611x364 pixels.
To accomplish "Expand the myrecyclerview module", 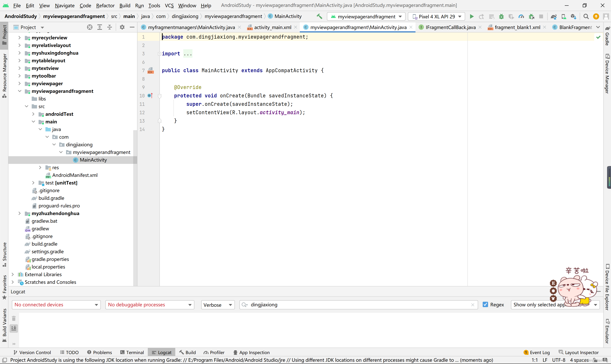I will pos(19,38).
